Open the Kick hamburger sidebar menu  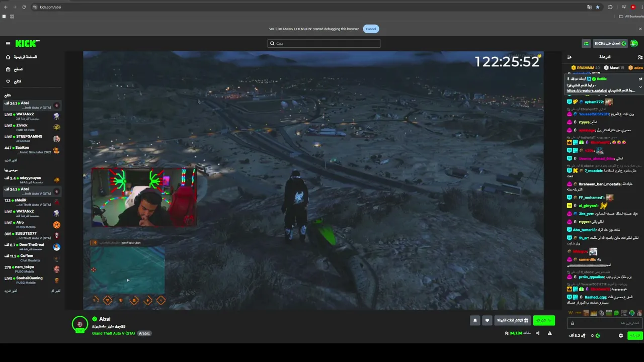click(x=8, y=44)
